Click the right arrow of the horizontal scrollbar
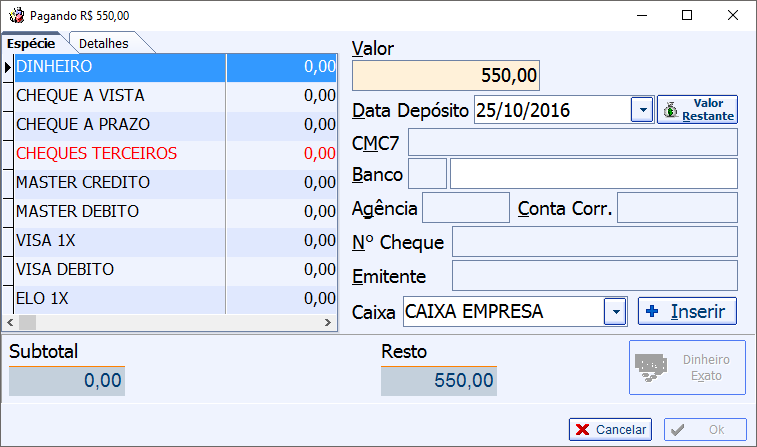This screenshot has width=757, height=447. point(328,322)
